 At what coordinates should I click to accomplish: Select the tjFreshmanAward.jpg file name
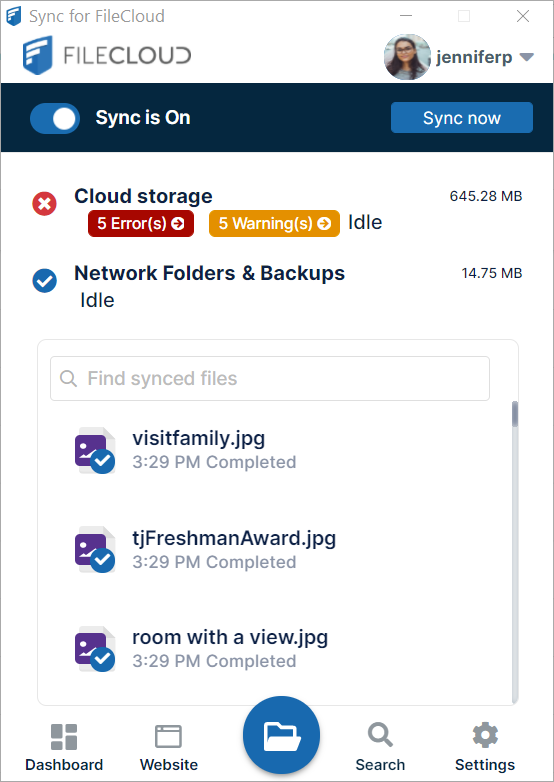pos(234,538)
